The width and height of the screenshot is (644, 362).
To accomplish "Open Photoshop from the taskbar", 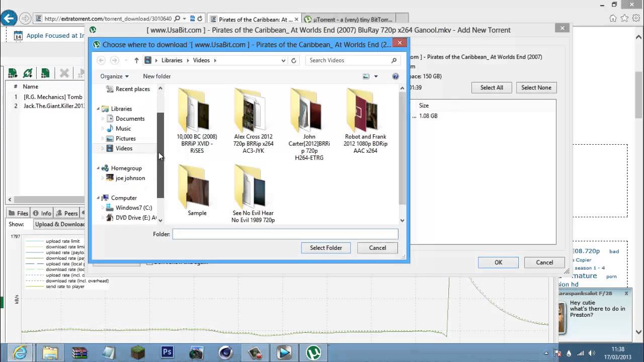I will [x=167, y=352].
